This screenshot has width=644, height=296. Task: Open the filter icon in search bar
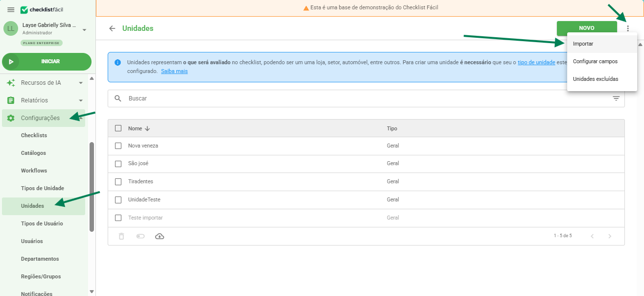tap(616, 99)
